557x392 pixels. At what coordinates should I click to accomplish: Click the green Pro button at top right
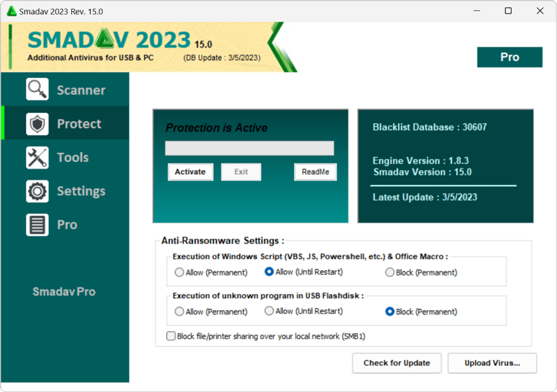point(509,57)
